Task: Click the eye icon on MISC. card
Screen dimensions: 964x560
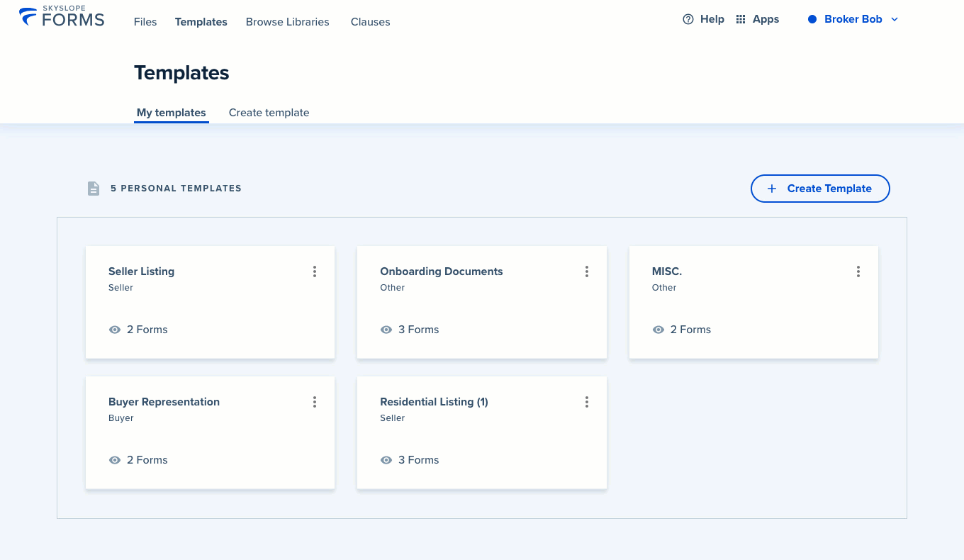Action: coord(658,330)
